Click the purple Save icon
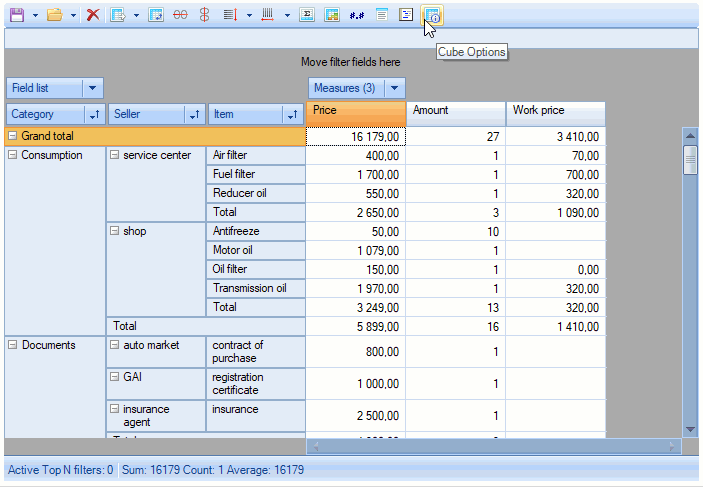Screen dimensions: 703x487 pyautogui.click(x=15, y=15)
